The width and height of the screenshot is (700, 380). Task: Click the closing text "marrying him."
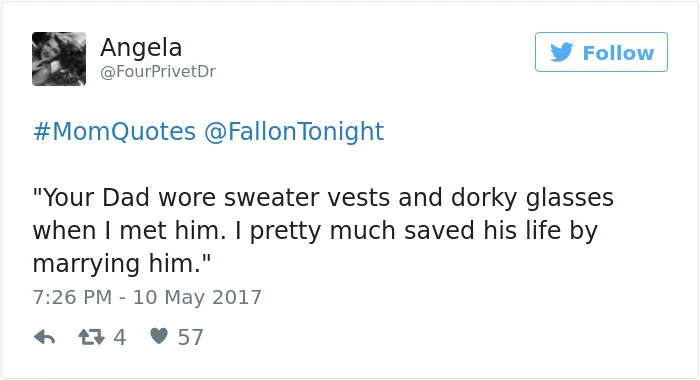tap(121, 263)
